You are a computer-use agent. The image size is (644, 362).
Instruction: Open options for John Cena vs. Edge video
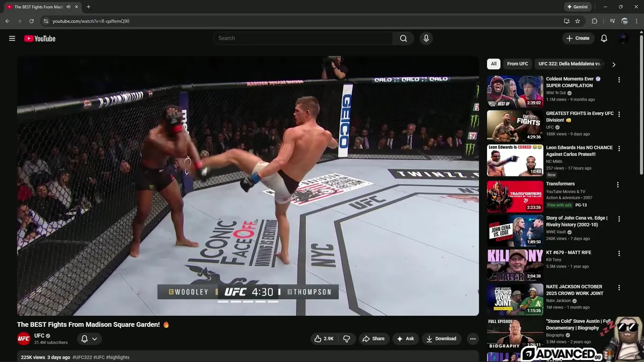click(618, 219)
